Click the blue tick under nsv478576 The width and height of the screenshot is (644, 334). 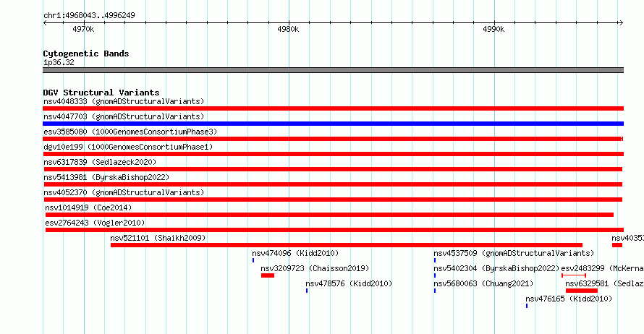(x=306, y=291)
